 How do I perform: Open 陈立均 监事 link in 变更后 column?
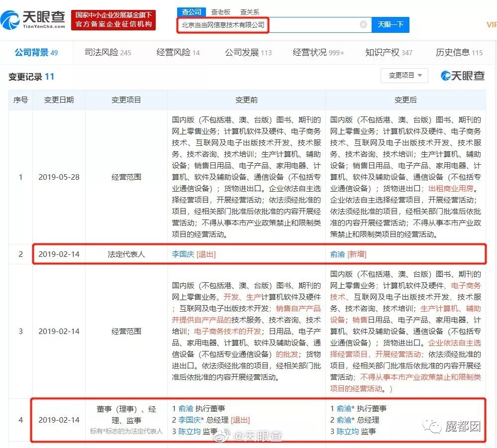tap(347, 431)
